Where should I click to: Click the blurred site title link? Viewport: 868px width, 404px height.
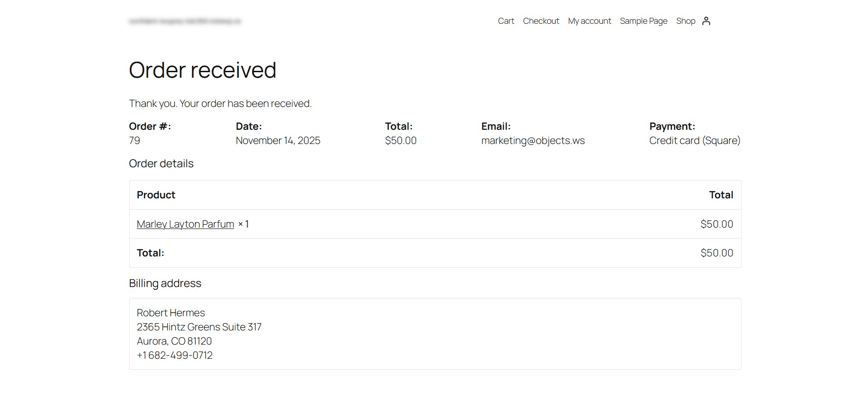[x=185, y=21]
